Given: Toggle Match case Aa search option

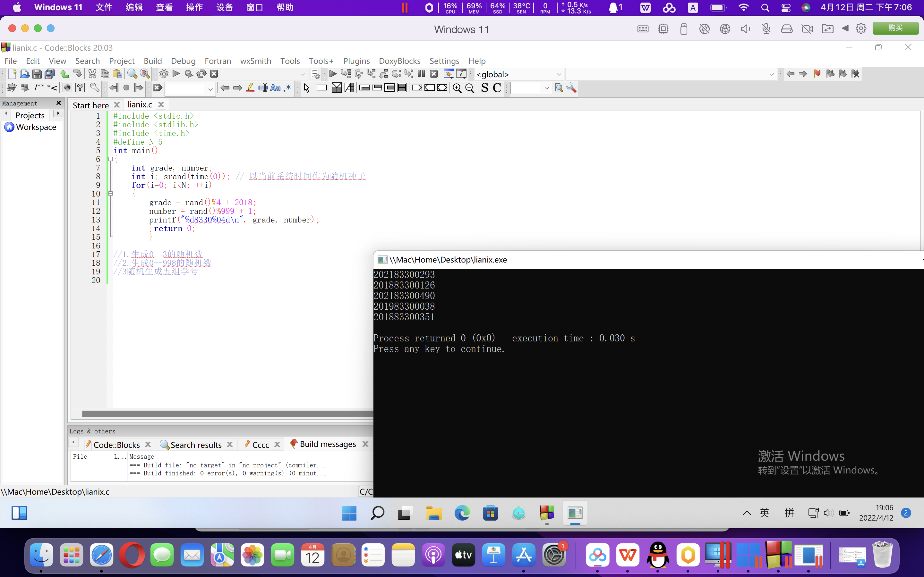Looking at the screenshot, I should click(275, 88).
